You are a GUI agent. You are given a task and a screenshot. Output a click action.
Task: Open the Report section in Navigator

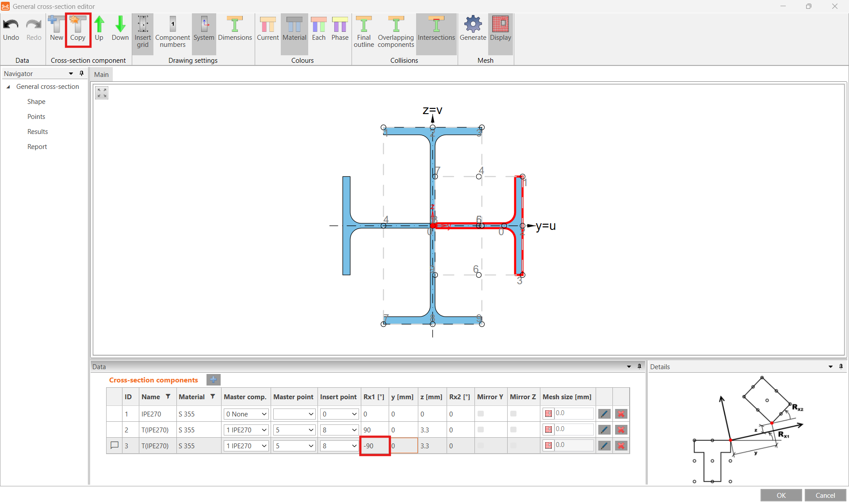(37, 146)
